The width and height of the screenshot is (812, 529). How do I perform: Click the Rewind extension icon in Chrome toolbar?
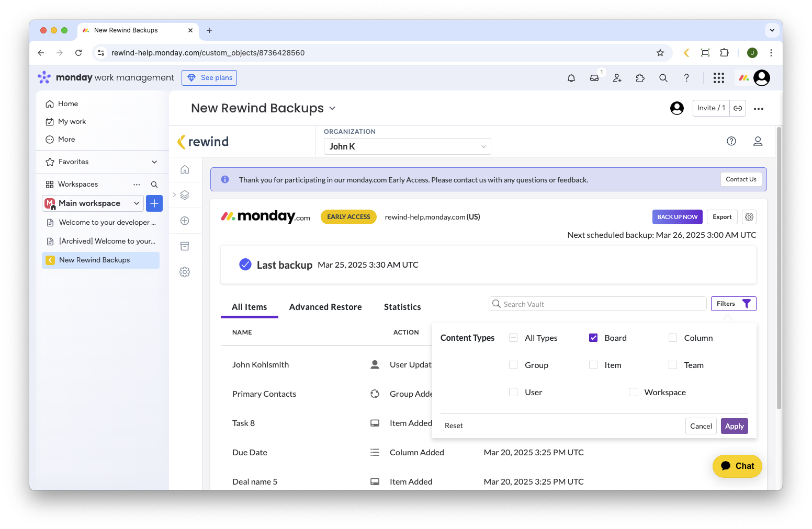[686, 53]
